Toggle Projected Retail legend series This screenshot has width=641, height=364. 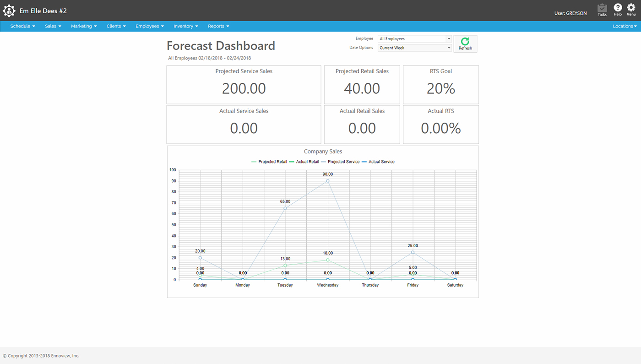tap(269, 162)
